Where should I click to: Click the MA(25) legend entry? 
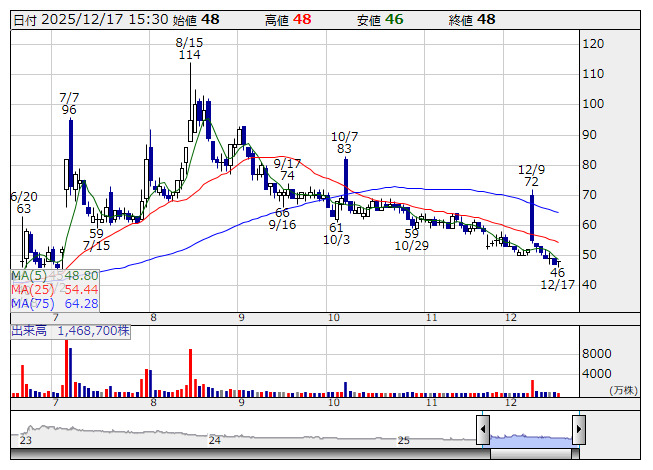pyautogui.click(x=54, y=289)
